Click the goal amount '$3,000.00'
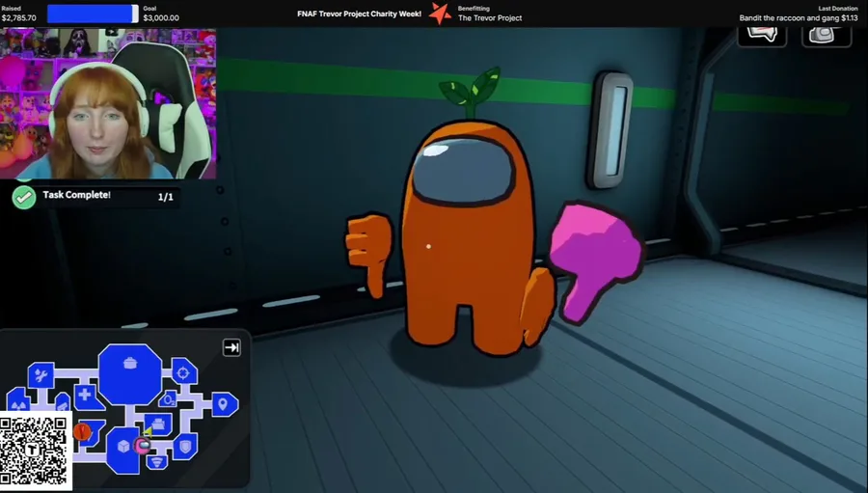The width and height of the screenshot is (868, 493). (161, 17)
